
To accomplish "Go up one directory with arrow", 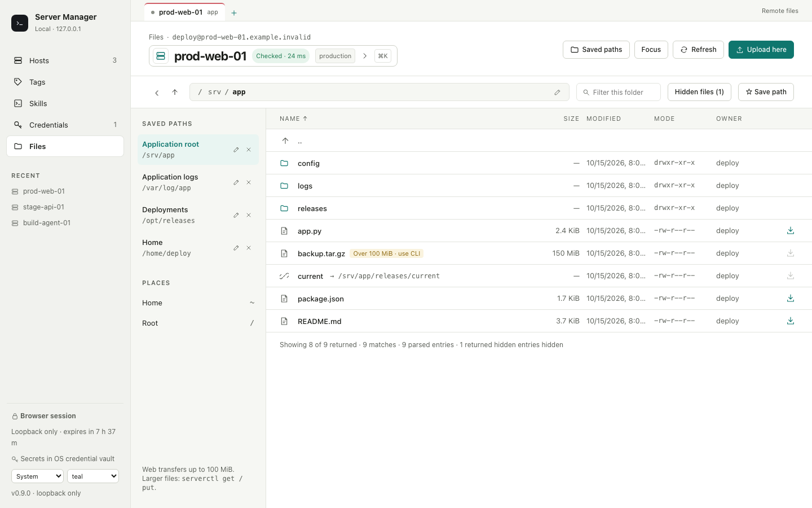I will click(x=175, y=93).
